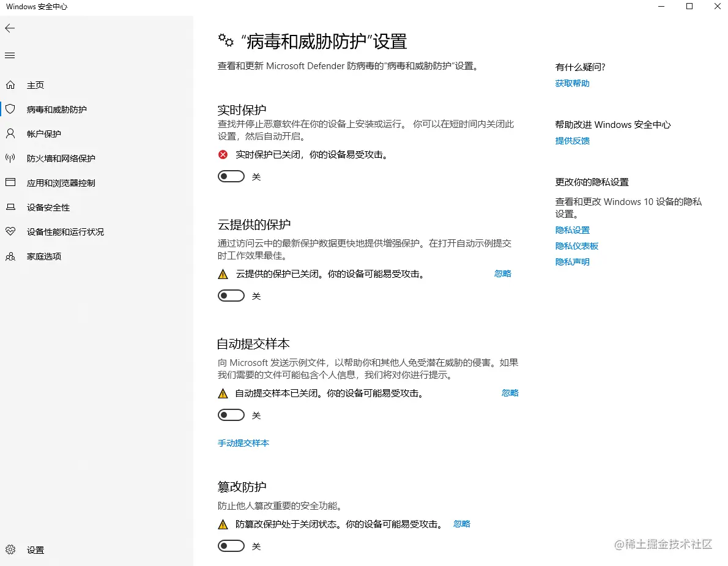The width and height of the screenshot is (728, 566).
Task: Close the Windows 安全中心 window
Action: tap(717, 7)
